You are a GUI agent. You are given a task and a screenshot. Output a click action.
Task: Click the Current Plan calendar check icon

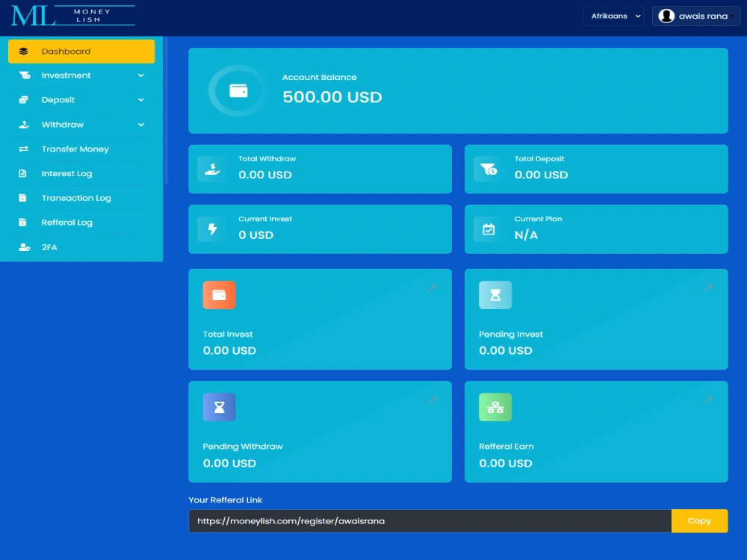pyautogui.click(x=489, y=229)
